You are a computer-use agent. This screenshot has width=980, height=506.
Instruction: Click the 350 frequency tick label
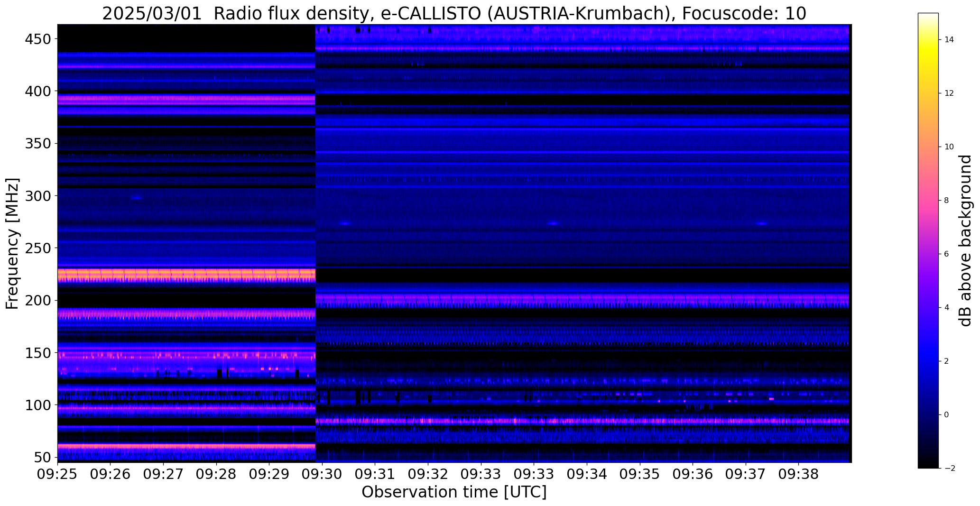point(38,143)
